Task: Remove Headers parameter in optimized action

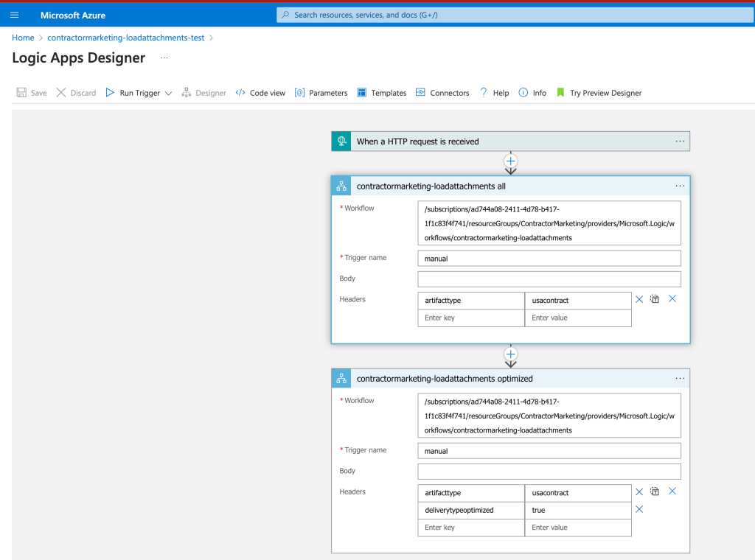Action: (672, 491)
